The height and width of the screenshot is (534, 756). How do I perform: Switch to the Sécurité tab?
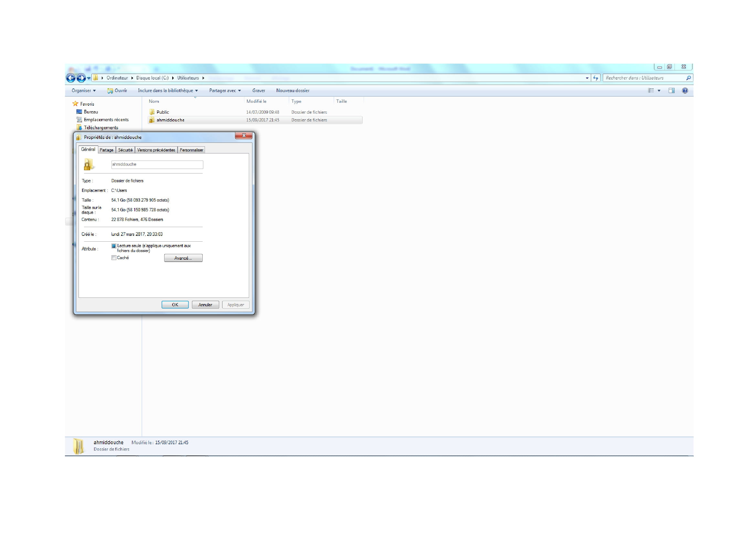[x=125, y=150]
